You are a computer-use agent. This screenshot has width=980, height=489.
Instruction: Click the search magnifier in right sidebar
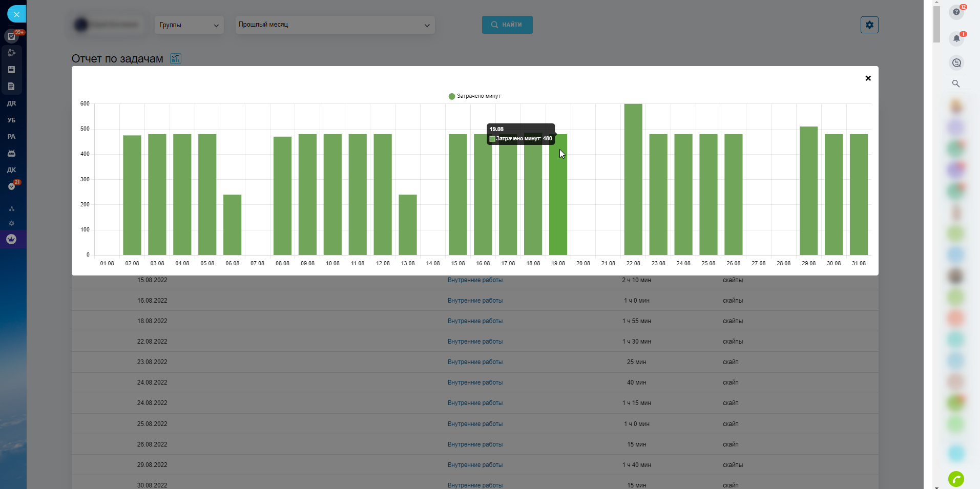click(x=956, y=83)
